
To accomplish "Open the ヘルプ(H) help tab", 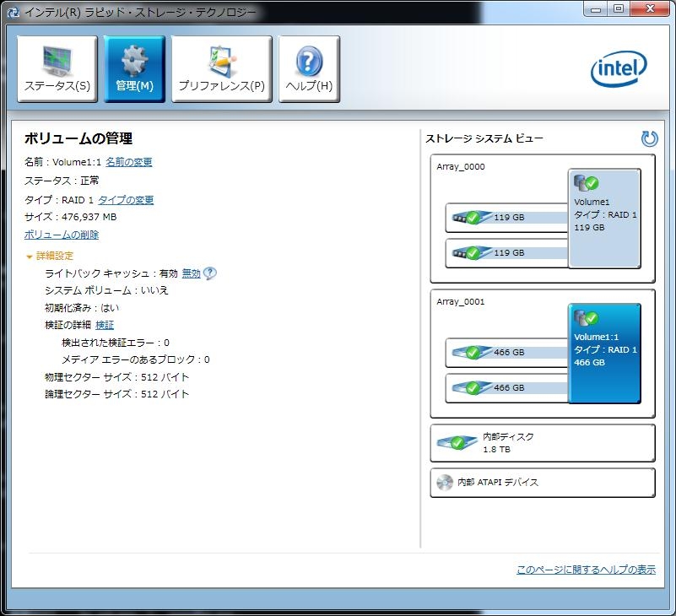I will point(309,69).
